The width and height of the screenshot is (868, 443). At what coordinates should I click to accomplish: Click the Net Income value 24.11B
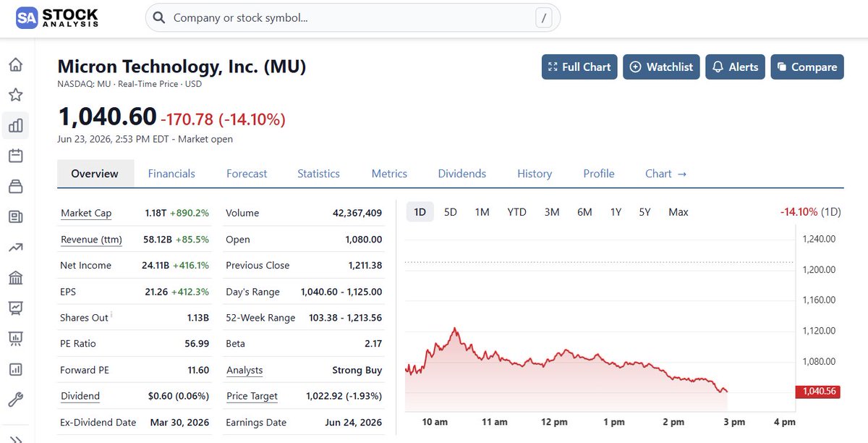pyautogui.click(x=157, y=266)
